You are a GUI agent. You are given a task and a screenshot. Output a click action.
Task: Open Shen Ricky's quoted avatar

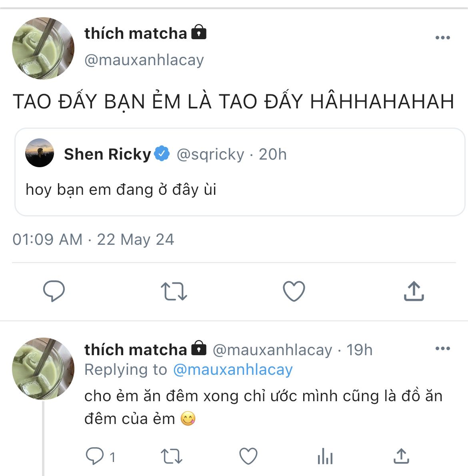(40, 153)
